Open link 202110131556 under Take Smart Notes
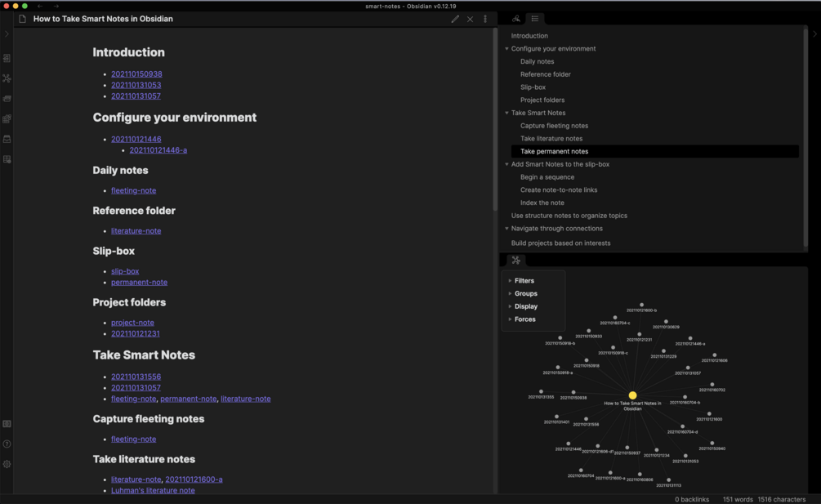Screen dimensions: 821x504 click(x=136, y=377)
